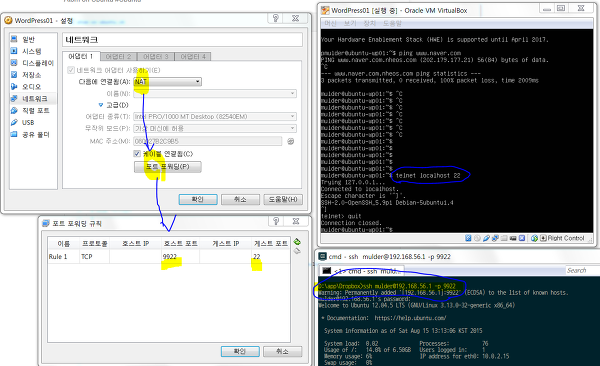Open the 이름(N) name dropdown

(215, 93)
